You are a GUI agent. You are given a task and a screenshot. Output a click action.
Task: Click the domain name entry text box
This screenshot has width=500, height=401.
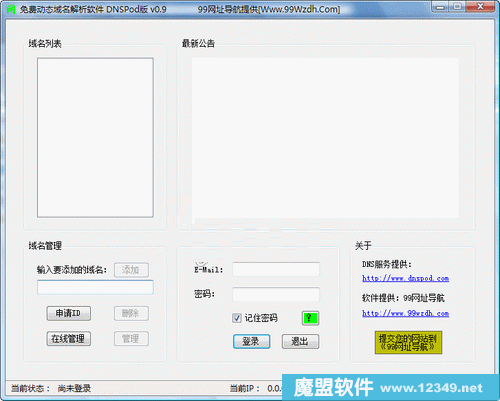point(95,287)
